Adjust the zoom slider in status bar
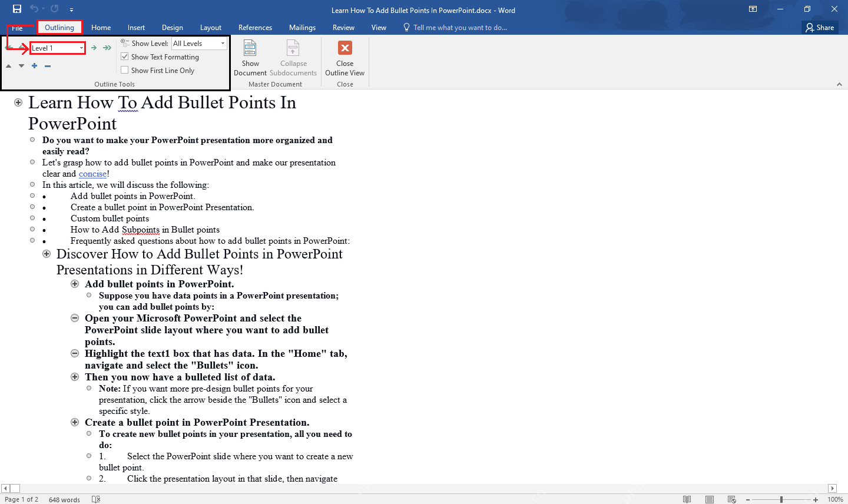The width and height of the screenshot is (848, 504). tap(781, 499)
